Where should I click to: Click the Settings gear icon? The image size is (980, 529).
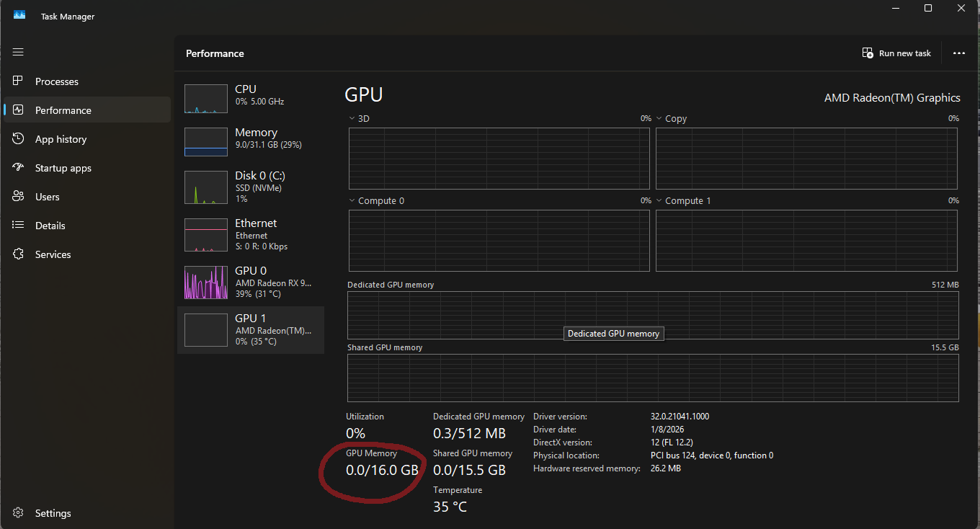pos(18,513)
